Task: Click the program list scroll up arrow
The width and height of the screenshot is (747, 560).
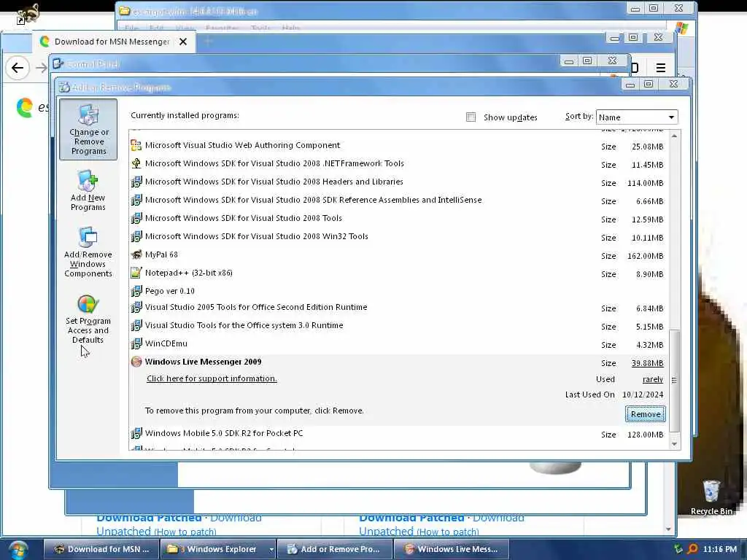Action: coord(674,136)
